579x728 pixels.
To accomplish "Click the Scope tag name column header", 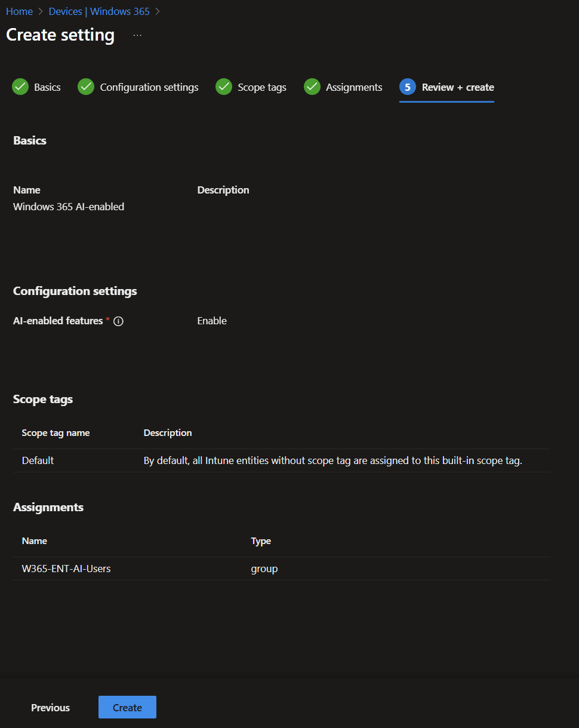I will pyautogui.click(x=56, y=433).
